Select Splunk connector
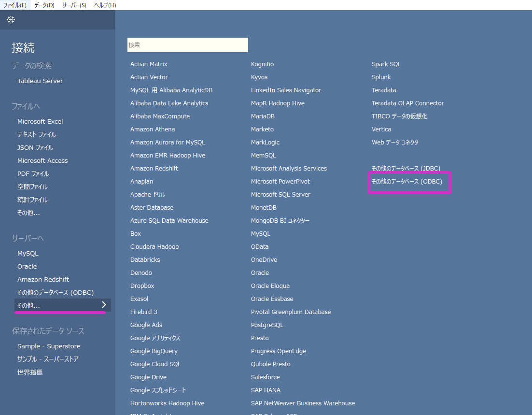The width and height of the screenshot is (532, 415). tap(381, 77)
